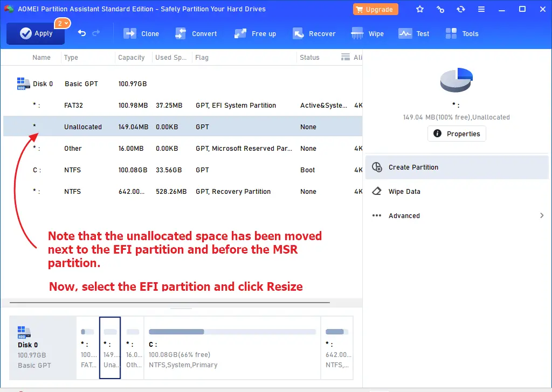The image size is (552, 392).
Task: Select the Disk 0 block in disk map
Action: click(x=43, y=348)
